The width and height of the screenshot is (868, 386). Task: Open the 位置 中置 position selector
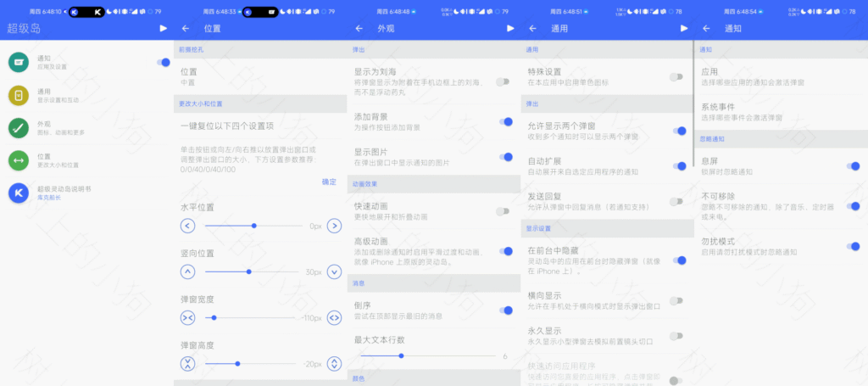click(x=254, y=76)
